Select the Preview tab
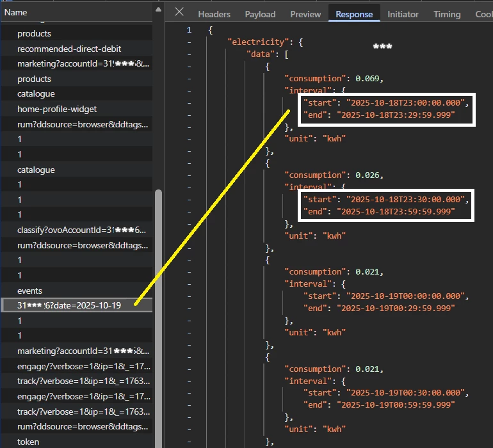 click(x=305, y=14)
